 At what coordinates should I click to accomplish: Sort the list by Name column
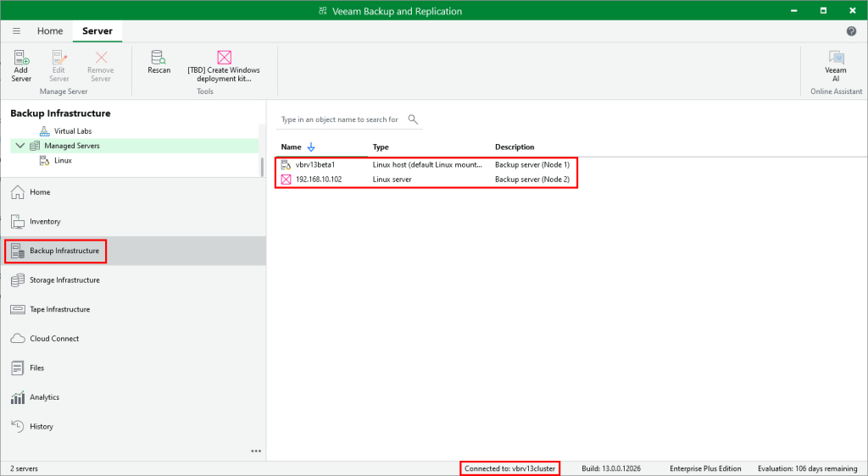[x=292, y=147]
